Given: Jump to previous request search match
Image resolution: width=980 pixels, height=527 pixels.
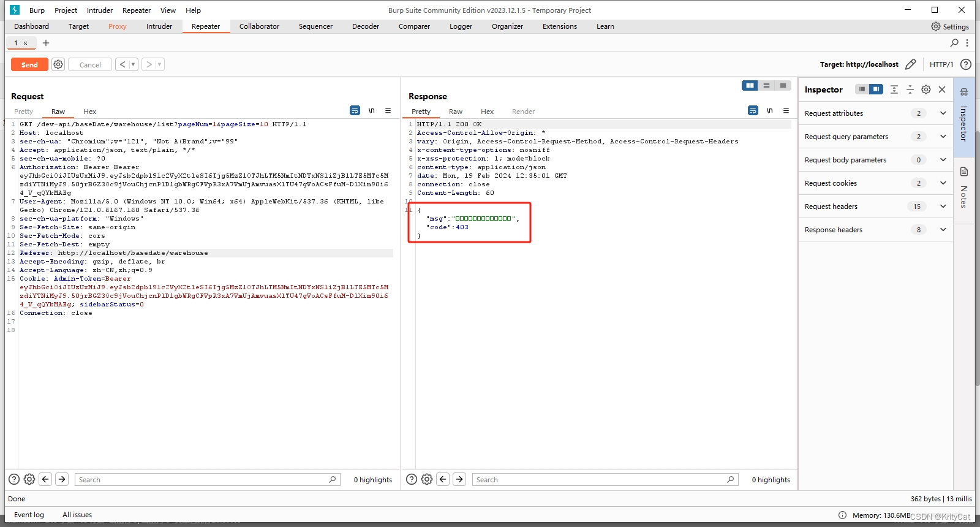Looking at the screenshot, I should point(45,479).
